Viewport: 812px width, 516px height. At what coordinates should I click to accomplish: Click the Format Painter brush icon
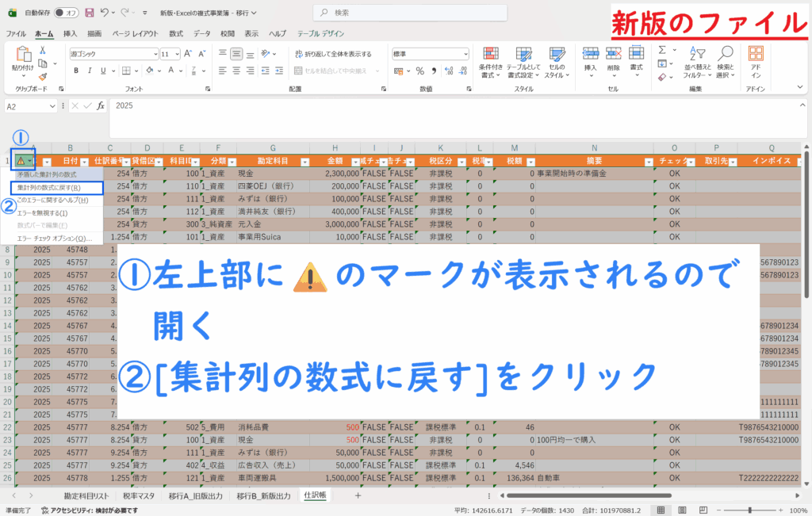pos(43,75)
